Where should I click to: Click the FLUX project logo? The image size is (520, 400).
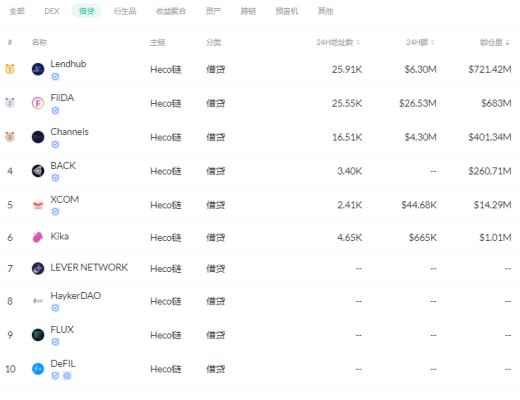38,335
